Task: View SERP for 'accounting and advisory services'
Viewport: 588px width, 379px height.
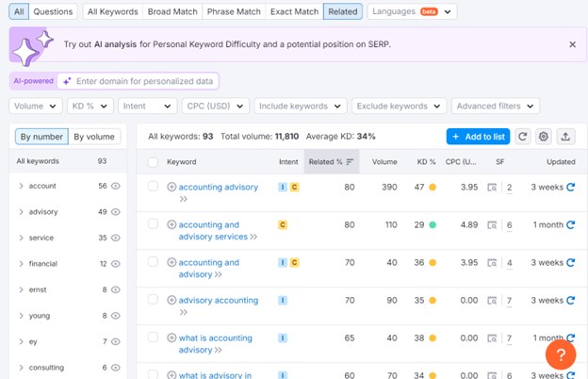Action: (492, 225)
